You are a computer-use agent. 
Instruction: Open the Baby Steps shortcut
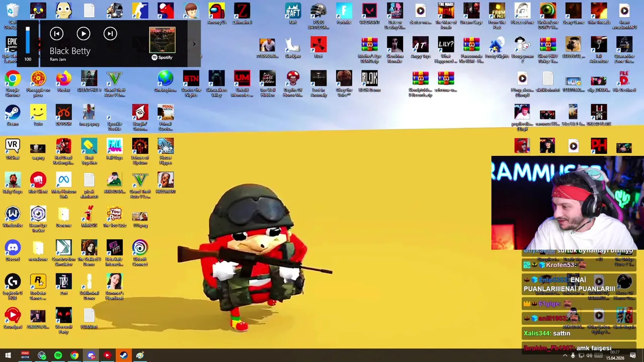point(13,183)
